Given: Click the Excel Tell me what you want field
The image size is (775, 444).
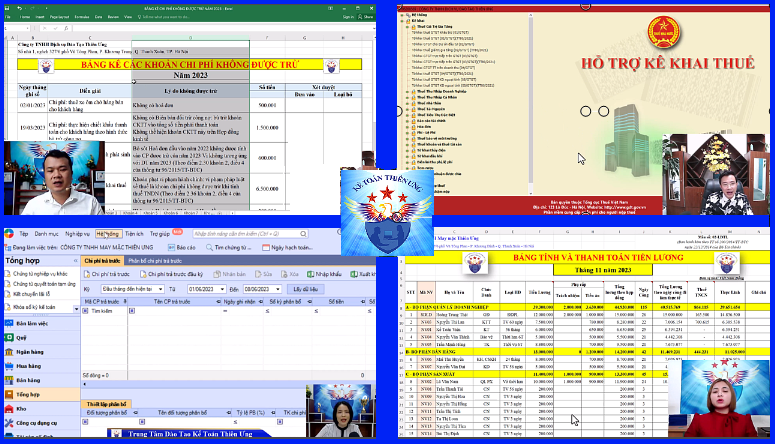Looking at the screenshot, I should (x=165, y=17).
